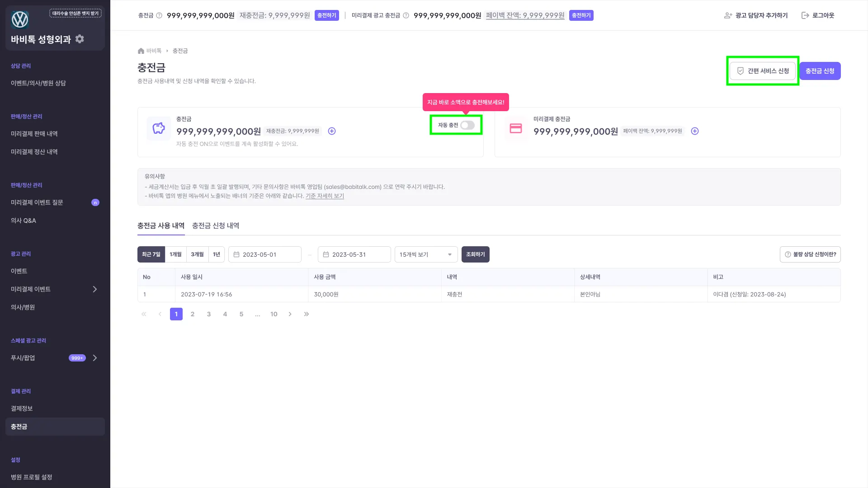Go to next page arrow
The height and width of the screenshot is (488, 868).
pyautogui.click(x=290, y=314)
